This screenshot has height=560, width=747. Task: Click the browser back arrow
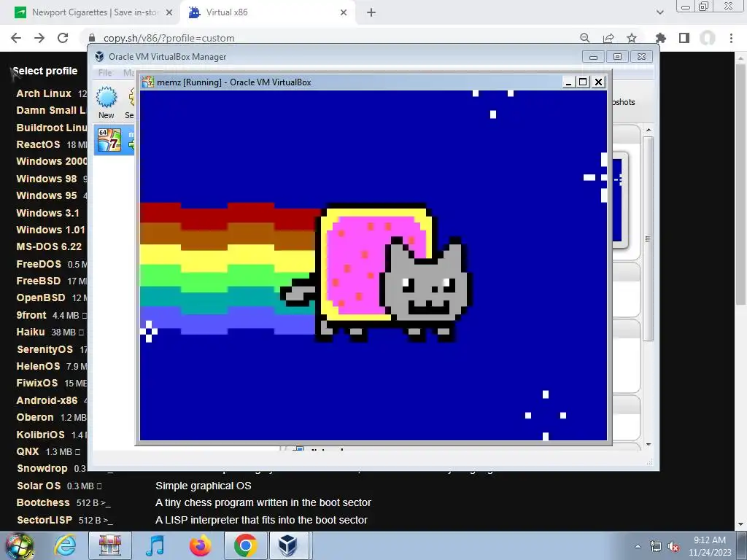(x=16, y=38)
